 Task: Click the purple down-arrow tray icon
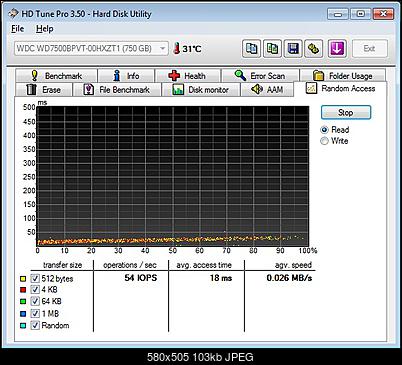[337, 49]
